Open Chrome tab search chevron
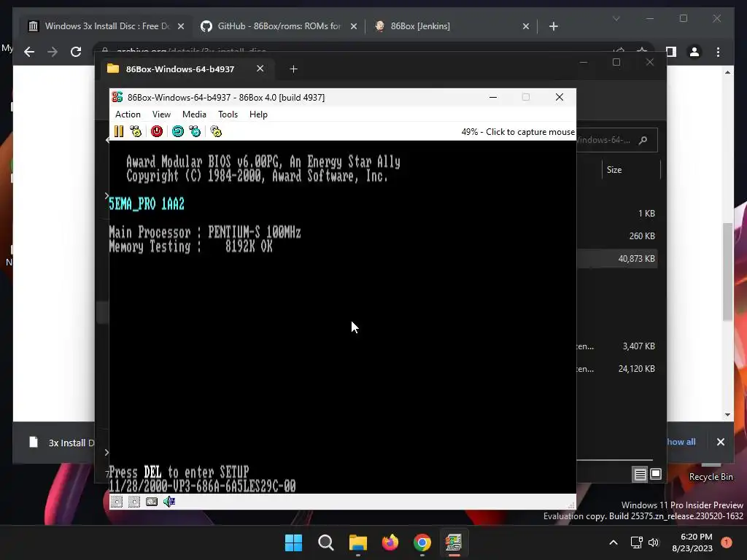747x560 pixels. (x=616, y=18)
